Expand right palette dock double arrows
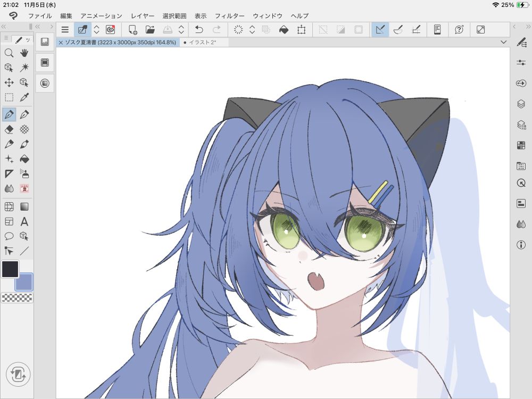This screenshot has width=532, height=399. coord(528,27)
